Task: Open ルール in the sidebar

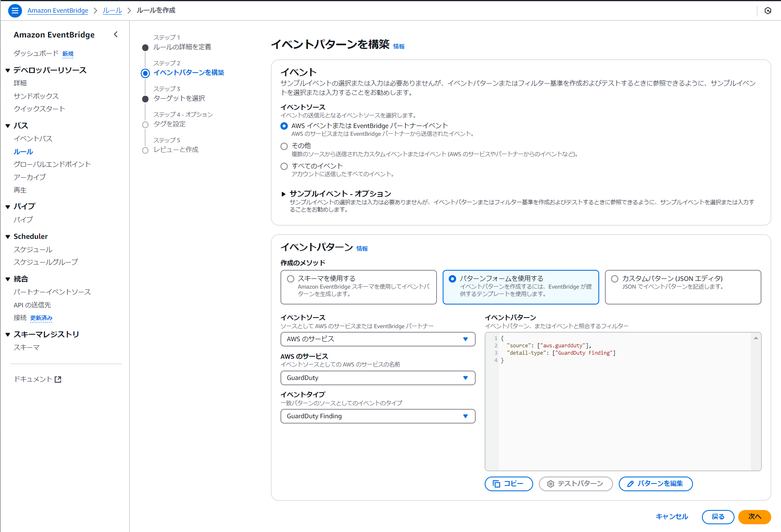Action: tap(23, 152)
